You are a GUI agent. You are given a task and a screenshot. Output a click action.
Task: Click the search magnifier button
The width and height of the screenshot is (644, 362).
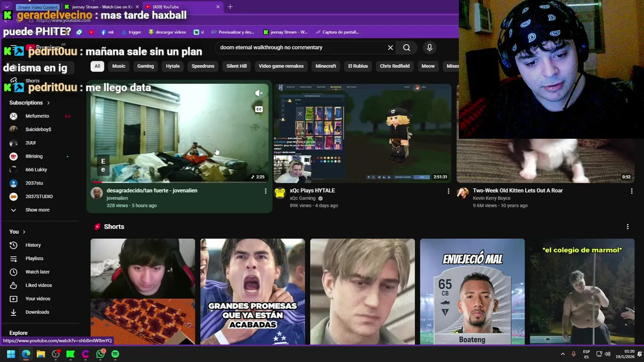coord(407,47)
